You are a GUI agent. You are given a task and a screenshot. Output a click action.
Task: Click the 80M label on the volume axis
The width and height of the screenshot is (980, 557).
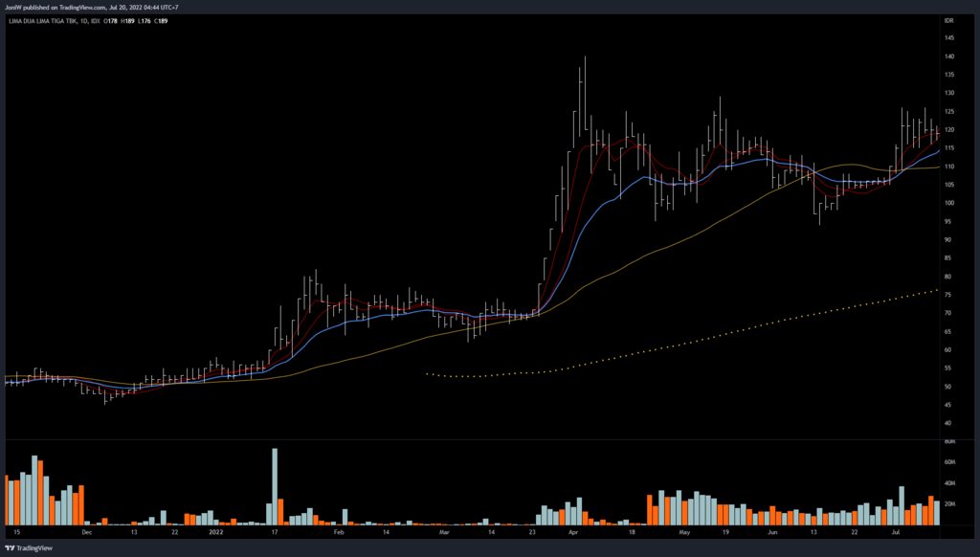click(948, 442)
